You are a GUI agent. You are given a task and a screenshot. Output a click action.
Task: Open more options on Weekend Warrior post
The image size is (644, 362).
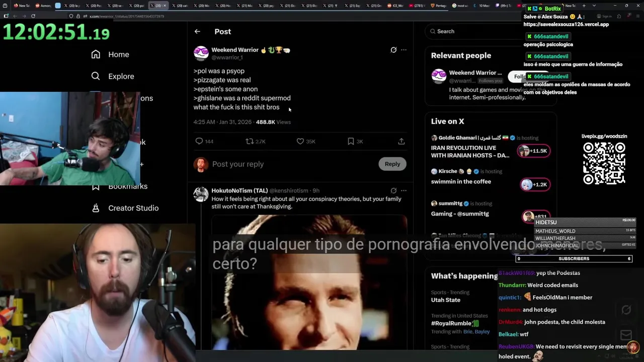click(x=404, y=50)
